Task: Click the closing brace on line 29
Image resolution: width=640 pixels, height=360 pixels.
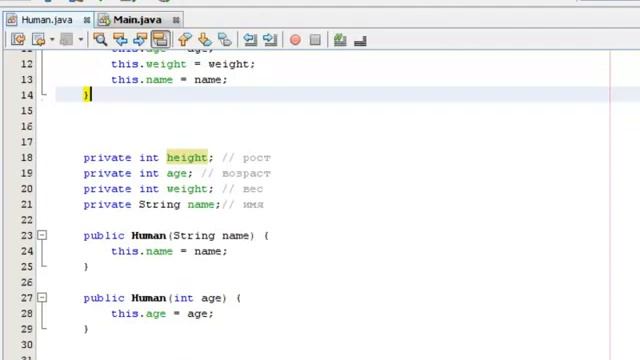Action: point(86,329)
